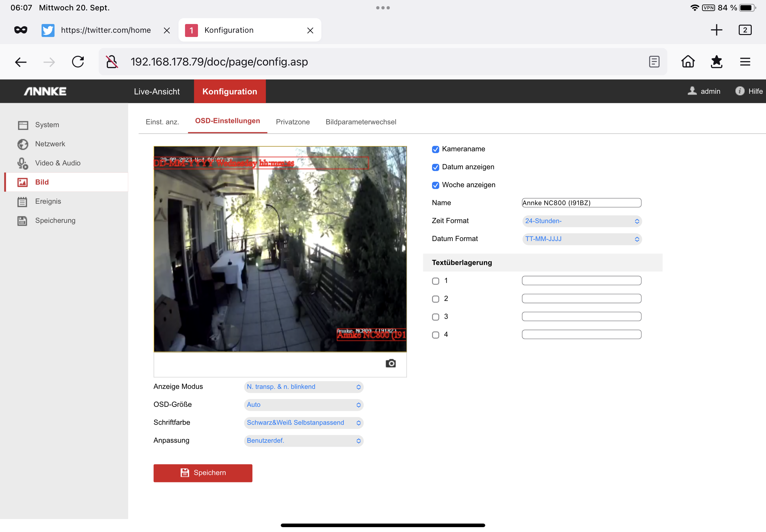Click the Hilfe info icon
This screenshot has width=766, height=532.
[739, 91]
